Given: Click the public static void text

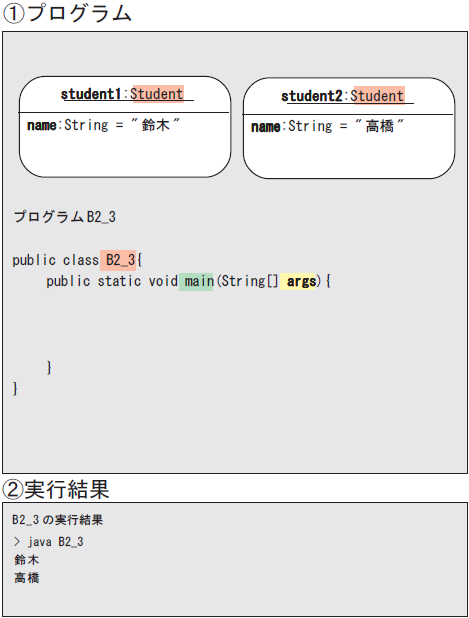Looking at the screenshot, I should pos(112,281).
